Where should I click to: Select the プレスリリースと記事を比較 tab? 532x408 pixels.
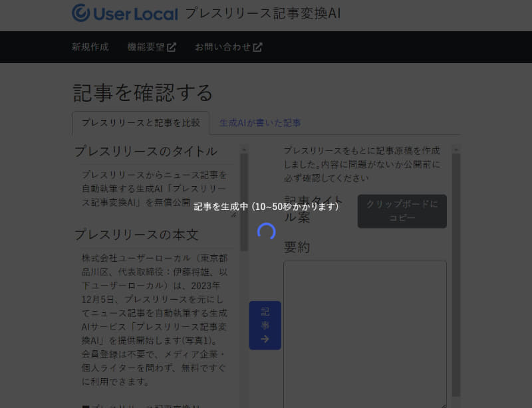[140, 122]
